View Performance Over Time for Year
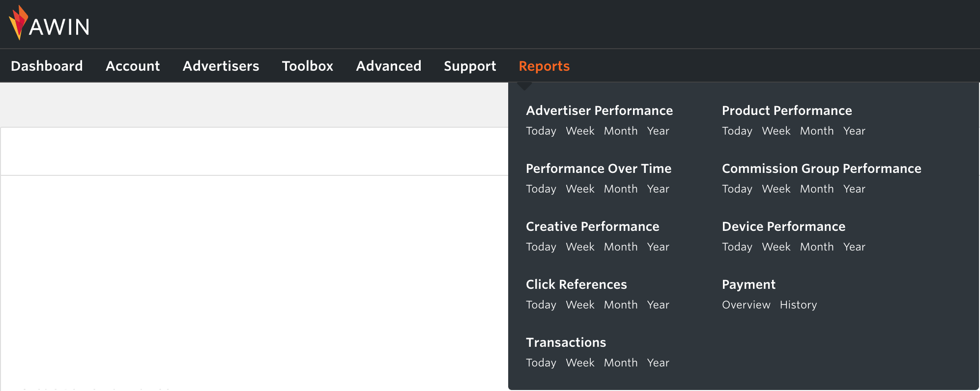 point(658,189)
